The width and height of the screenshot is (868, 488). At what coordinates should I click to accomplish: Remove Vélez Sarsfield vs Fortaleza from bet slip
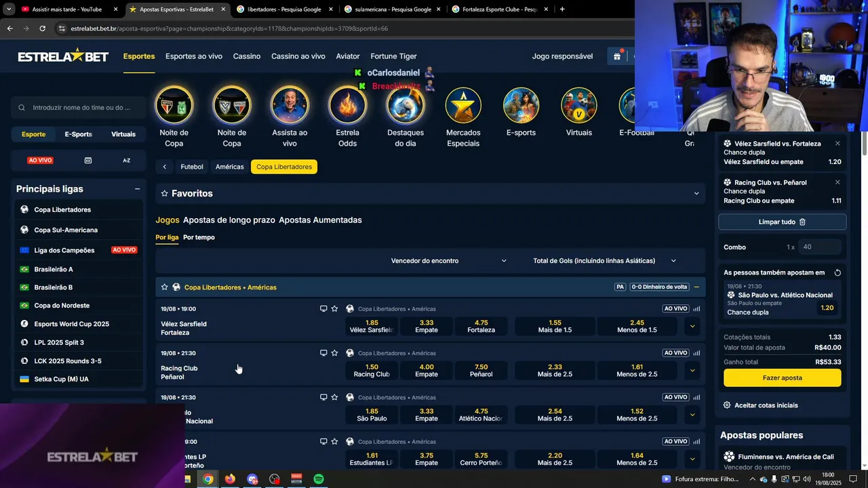pos(837,144)
